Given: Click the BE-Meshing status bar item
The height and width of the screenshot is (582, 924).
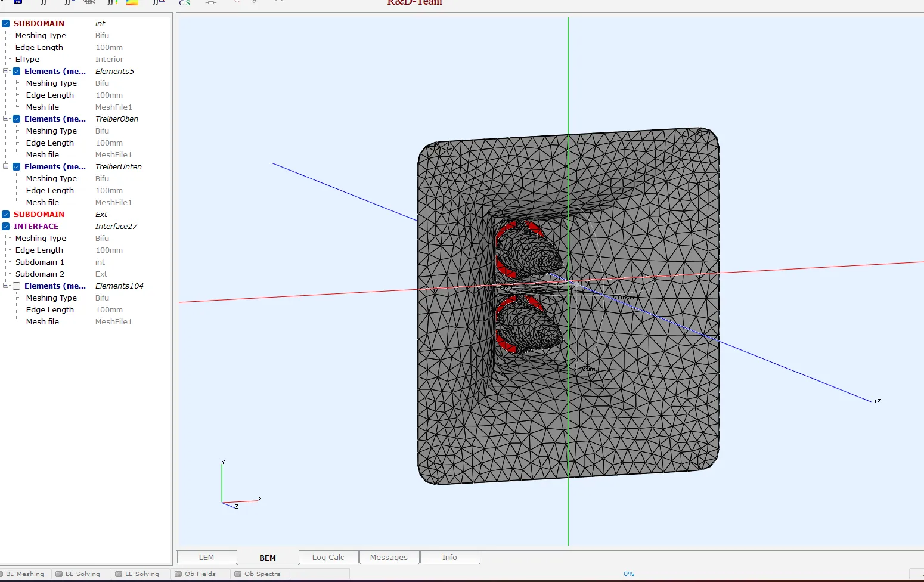Looking at the screenshot, I should click(24, 574).
